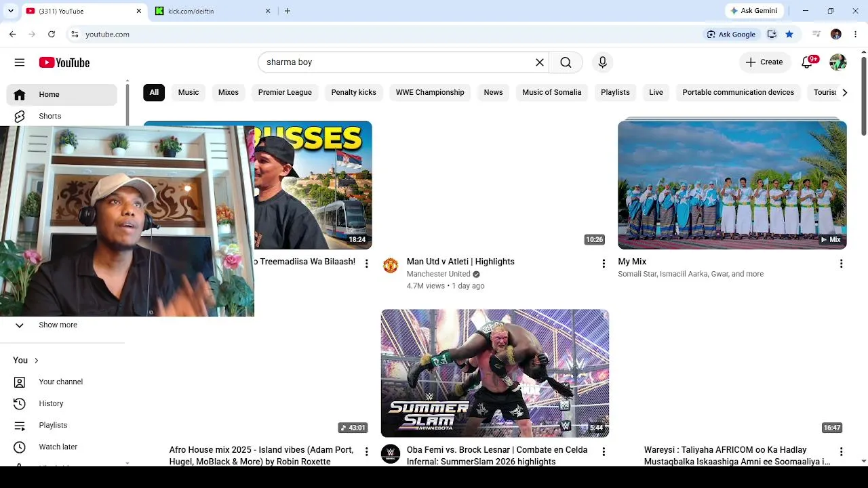Open options for the Wareysi video
This screenshot has height=488, width=868.
(x=841, y=451)
